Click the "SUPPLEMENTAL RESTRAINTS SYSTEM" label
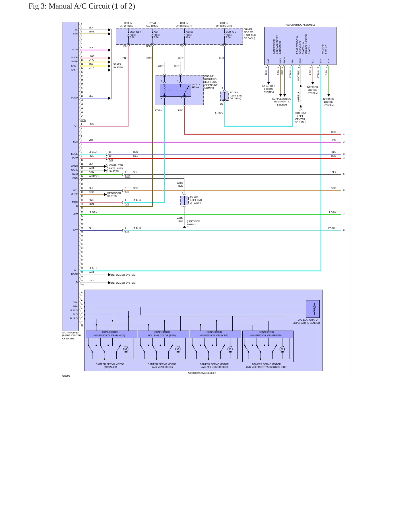 pyautogui.click(x=282, y=102)
